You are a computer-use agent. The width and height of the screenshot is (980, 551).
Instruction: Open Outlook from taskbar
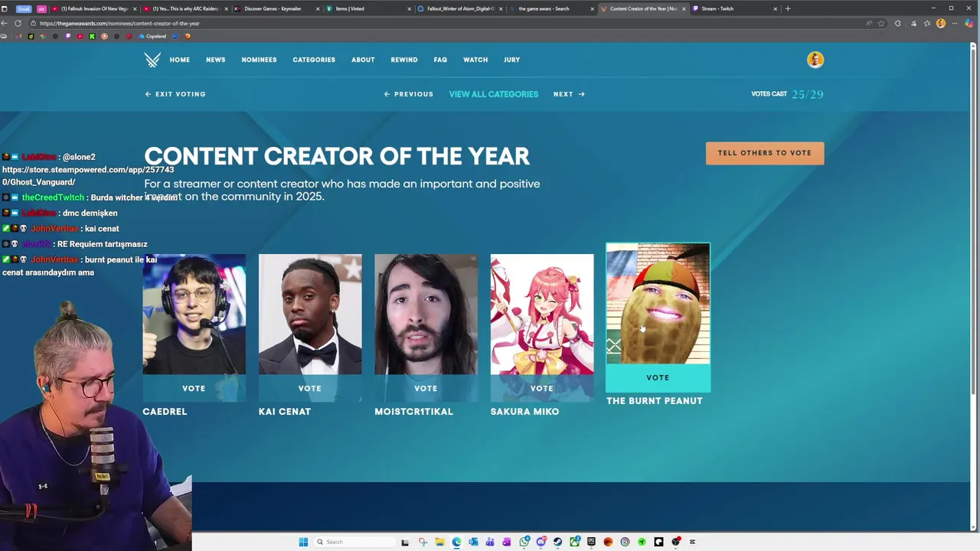click(473, 542)
